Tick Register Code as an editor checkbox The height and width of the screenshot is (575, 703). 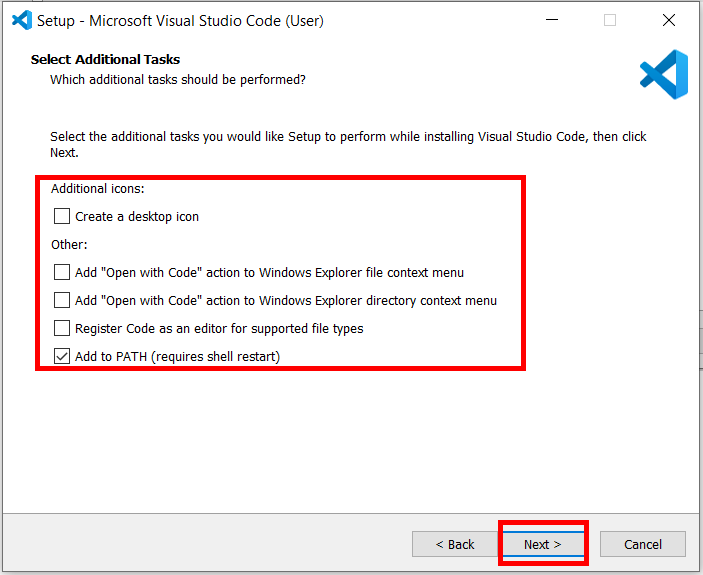coord(62,328)
